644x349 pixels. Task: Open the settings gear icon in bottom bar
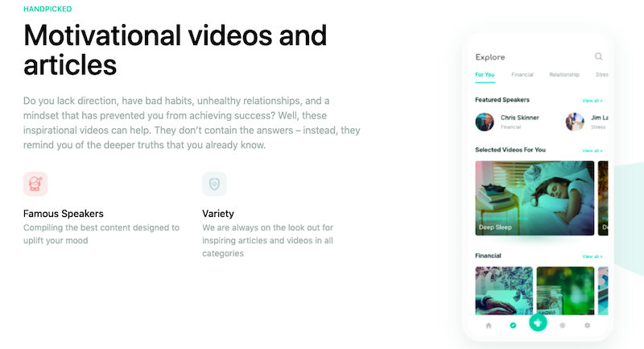tap(588, 325)
